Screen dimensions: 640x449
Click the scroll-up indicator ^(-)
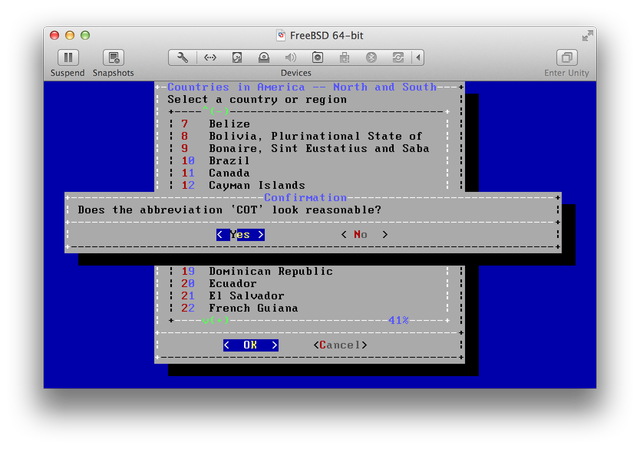point(216,111)
